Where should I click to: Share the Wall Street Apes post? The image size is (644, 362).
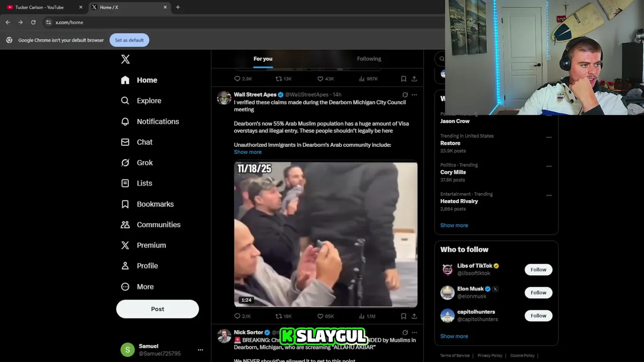[414, 316]
